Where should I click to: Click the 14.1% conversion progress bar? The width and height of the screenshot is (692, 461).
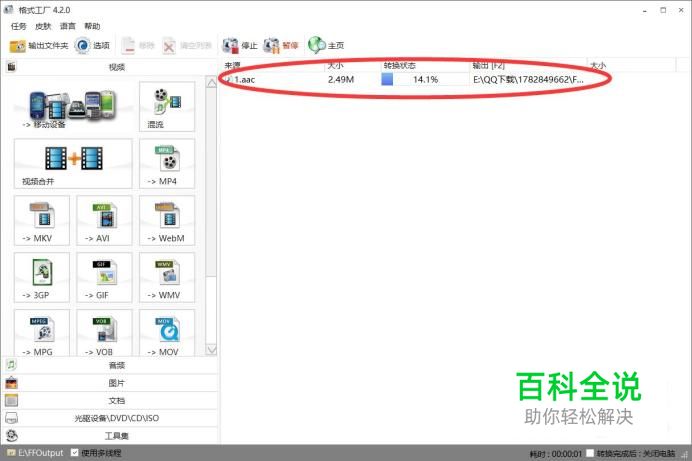(425, 79)
